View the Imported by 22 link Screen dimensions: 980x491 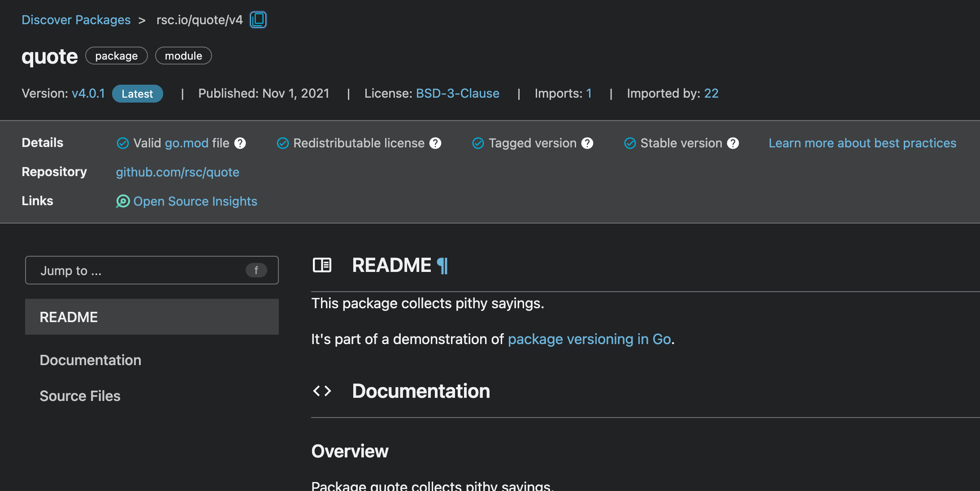tap(711, 94)
